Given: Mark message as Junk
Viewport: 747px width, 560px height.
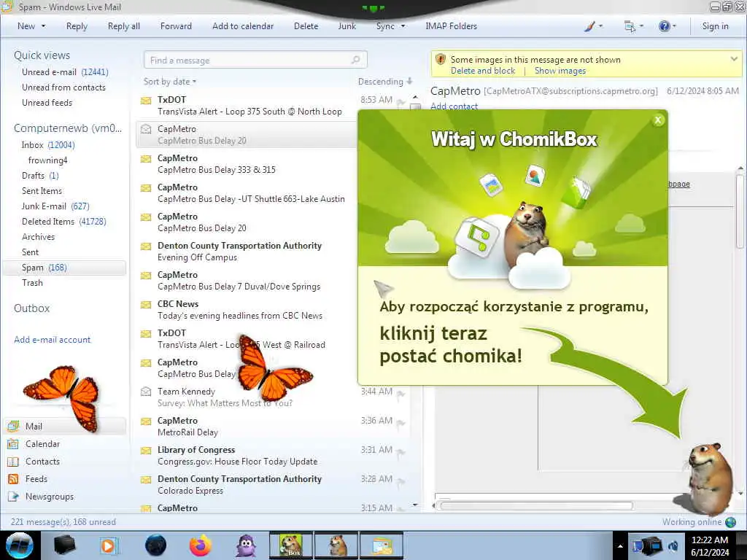Looking at the screenshot, I should click(x=347, y=26).
